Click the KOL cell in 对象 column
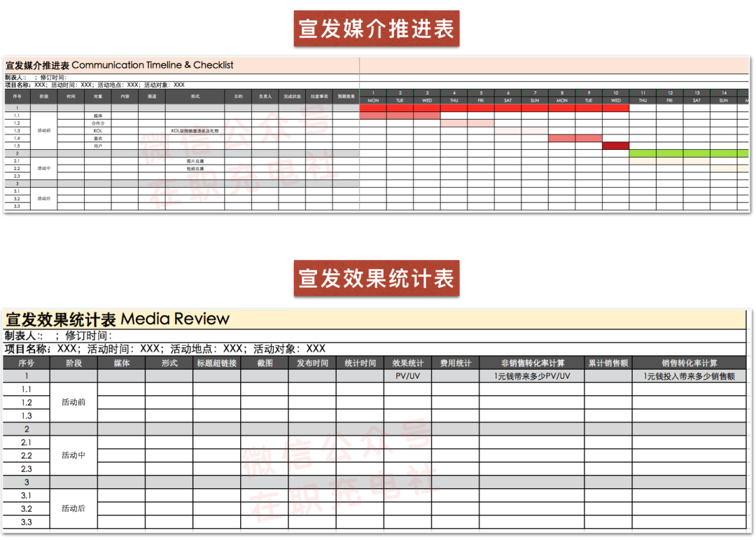The width and height of the screenshot is (756, 540). 97,130
